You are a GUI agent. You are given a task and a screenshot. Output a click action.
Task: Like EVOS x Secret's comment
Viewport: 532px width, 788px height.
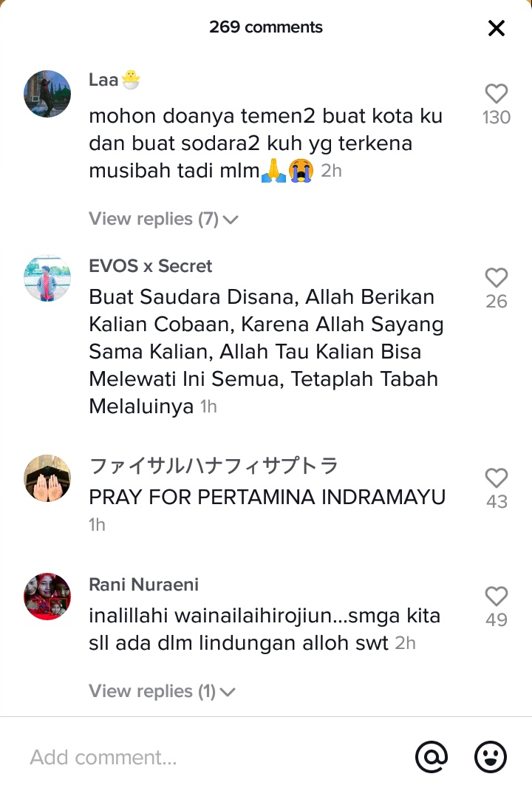coord(497,277)
